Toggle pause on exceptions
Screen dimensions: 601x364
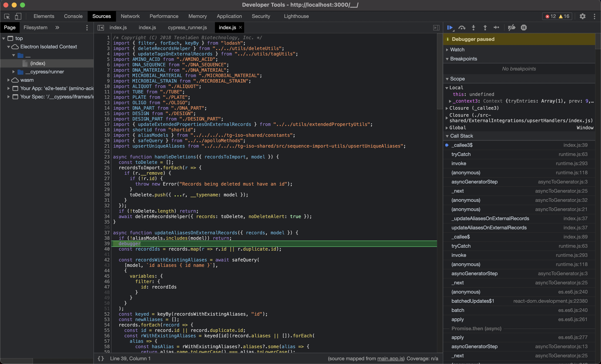coord(524,28)
